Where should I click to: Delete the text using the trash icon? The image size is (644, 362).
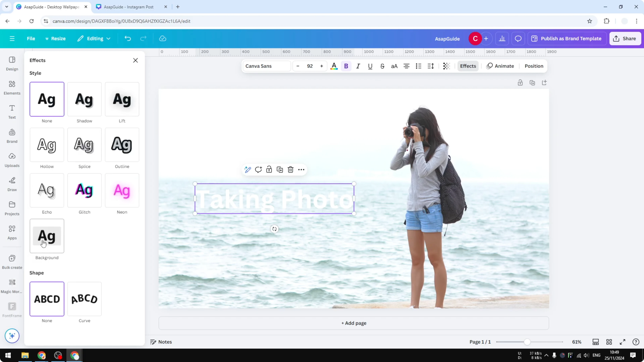click(x=290, y=169)
